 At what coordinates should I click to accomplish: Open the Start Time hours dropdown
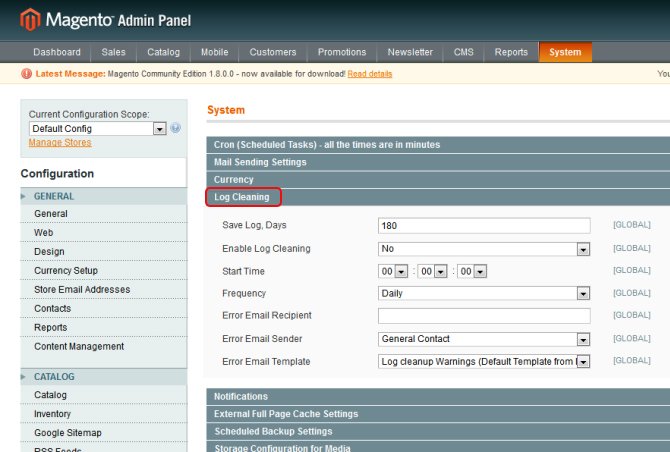(x=393, y=271)
